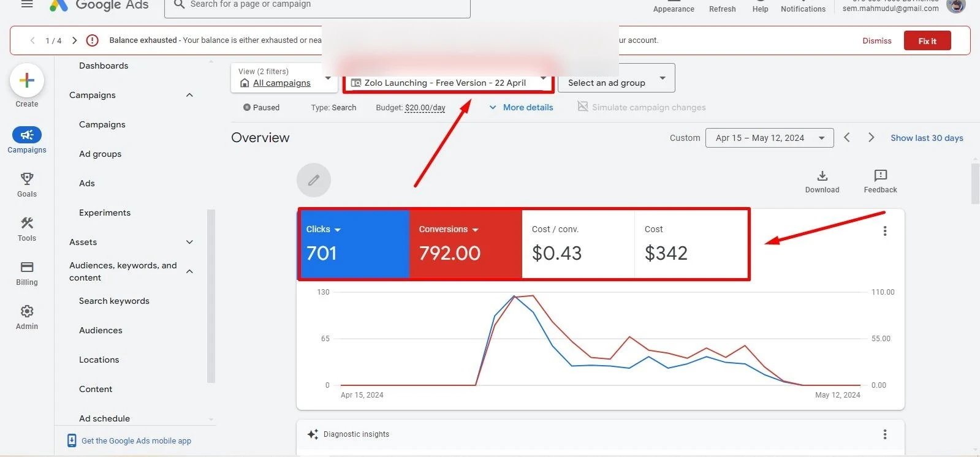Image resolution: width=980 pixels, height=457 pixels.
Task: Click the edit pencil icon
Action: 314,180
